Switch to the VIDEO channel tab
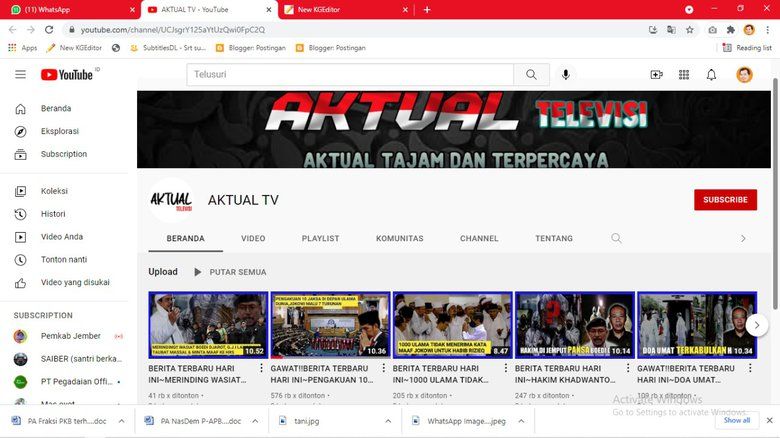Image resolution: width=780 pixels, height=438 pixels. coord(253,239)
